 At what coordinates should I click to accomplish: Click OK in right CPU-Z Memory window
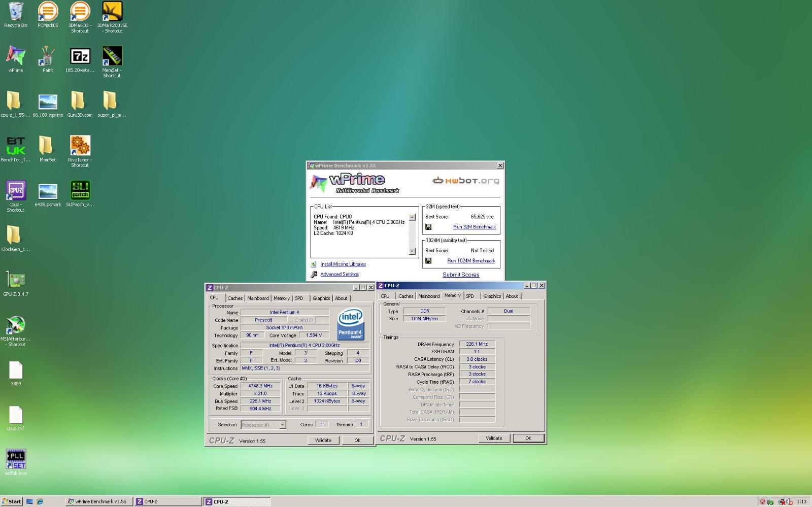[x=528, y=438]
